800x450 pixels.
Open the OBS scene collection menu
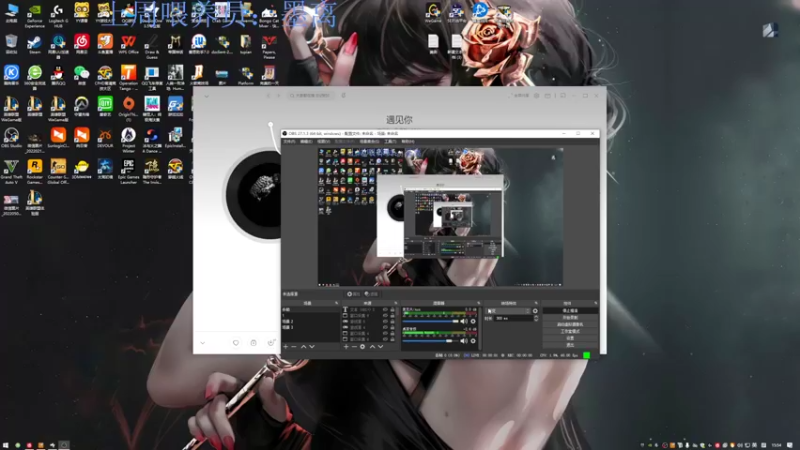pyautogui.click(x=369, y=141)
